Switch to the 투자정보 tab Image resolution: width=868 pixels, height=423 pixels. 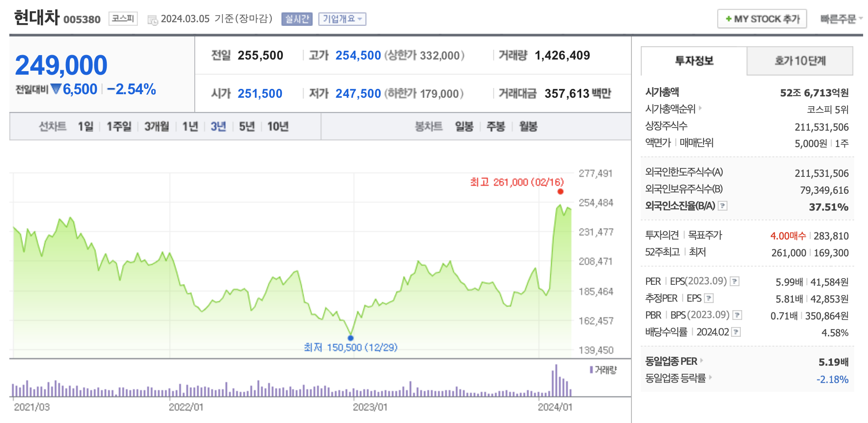(x=694, y=61)
